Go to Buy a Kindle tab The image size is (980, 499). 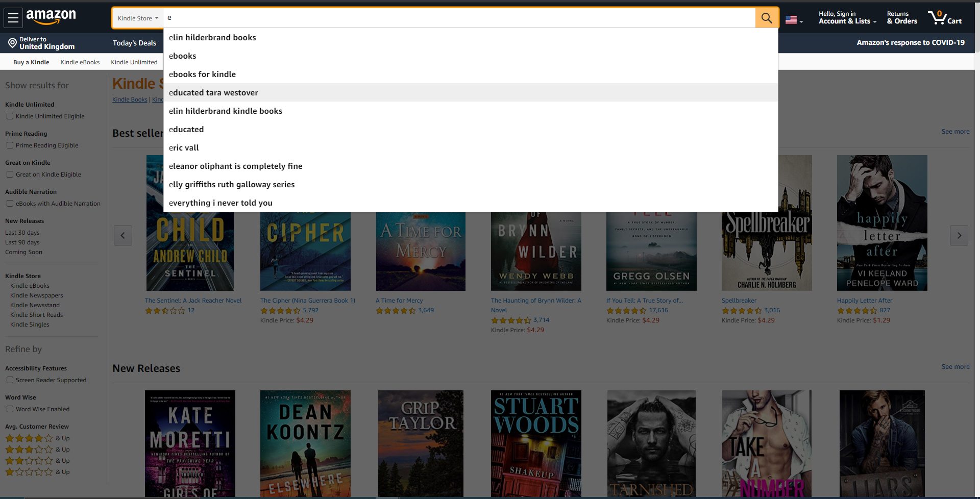(x=31, y=62)
